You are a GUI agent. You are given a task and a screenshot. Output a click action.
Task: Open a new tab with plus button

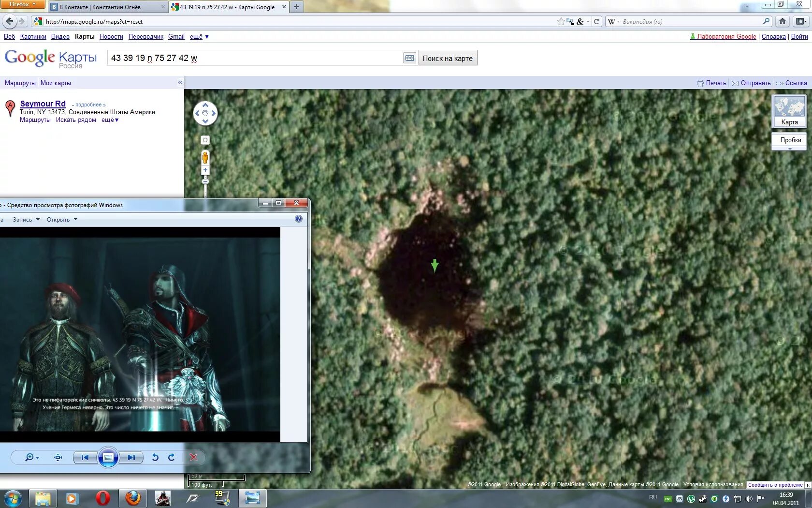(297, 7)
